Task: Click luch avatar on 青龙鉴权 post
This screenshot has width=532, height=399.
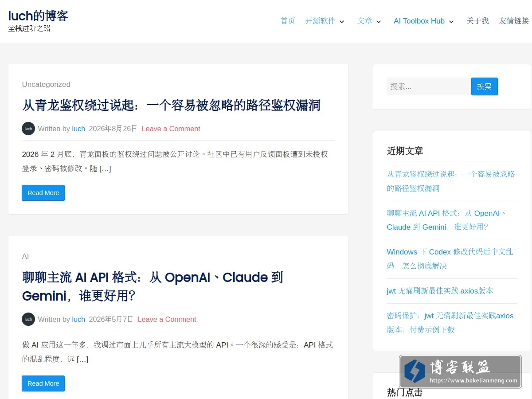Action: [28, 129]
